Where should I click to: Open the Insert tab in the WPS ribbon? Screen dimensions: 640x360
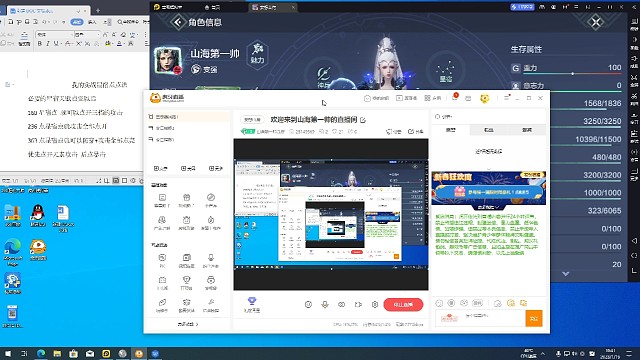point(92,22)
